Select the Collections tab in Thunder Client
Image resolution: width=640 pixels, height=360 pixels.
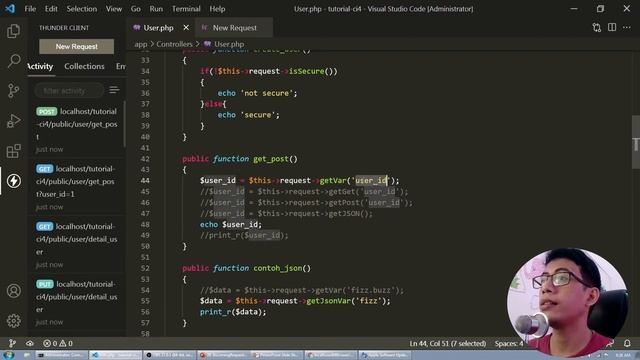pos(84,66)
